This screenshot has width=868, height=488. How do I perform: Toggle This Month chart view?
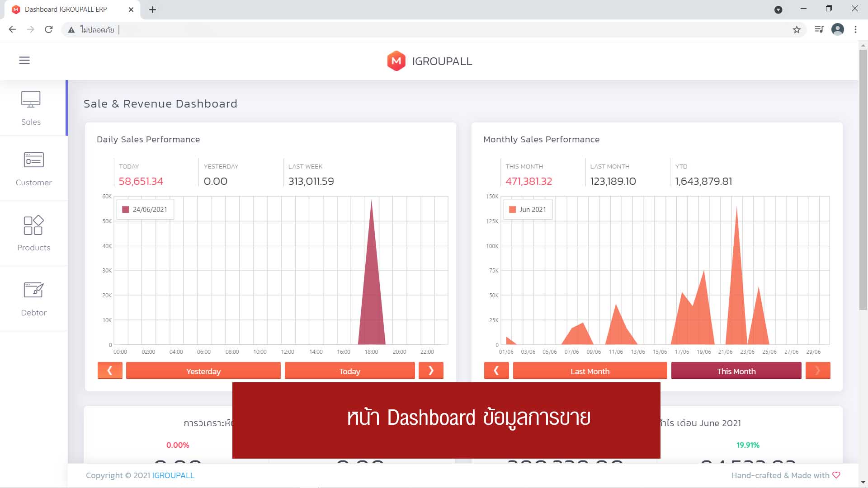point(736,371)
